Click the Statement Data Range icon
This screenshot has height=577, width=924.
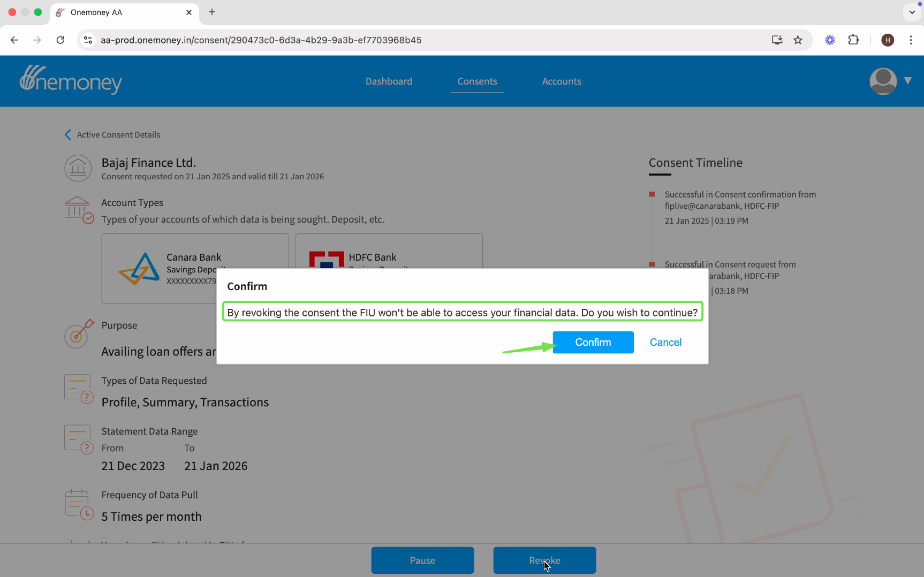pyautogui.click(x=79, y=439)
